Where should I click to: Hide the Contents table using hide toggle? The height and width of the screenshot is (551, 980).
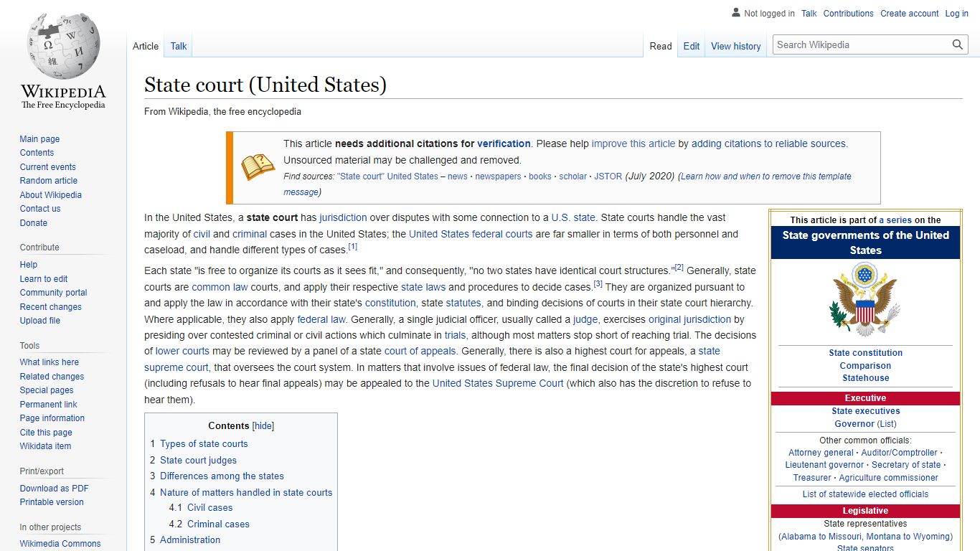point(263,426)
